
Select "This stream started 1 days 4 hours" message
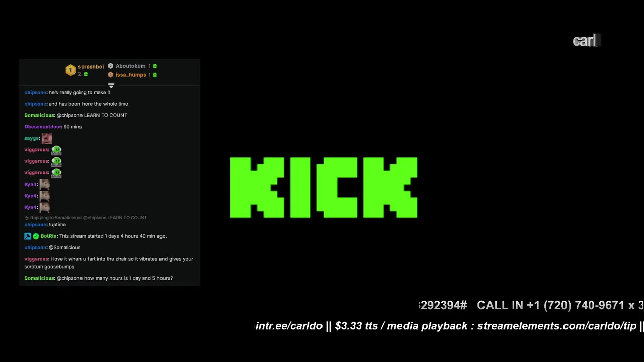click(113, 236)
